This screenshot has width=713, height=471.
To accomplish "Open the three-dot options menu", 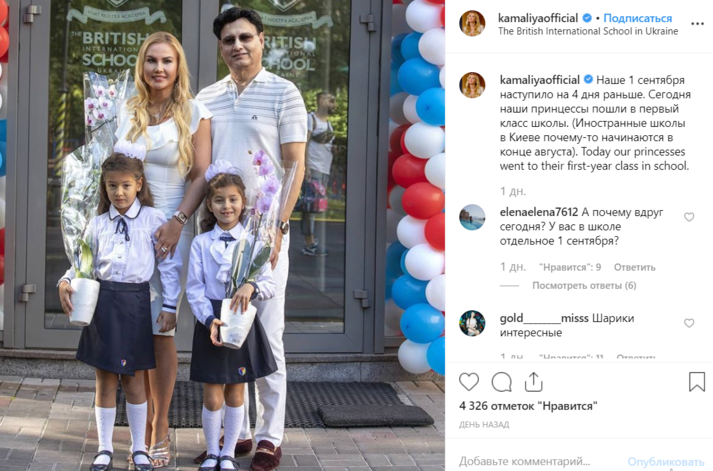I will [x=697, y=24].
